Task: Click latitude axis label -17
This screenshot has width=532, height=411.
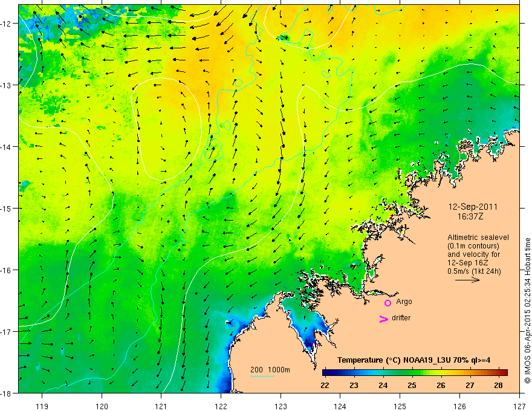Action: pos(7,332)
